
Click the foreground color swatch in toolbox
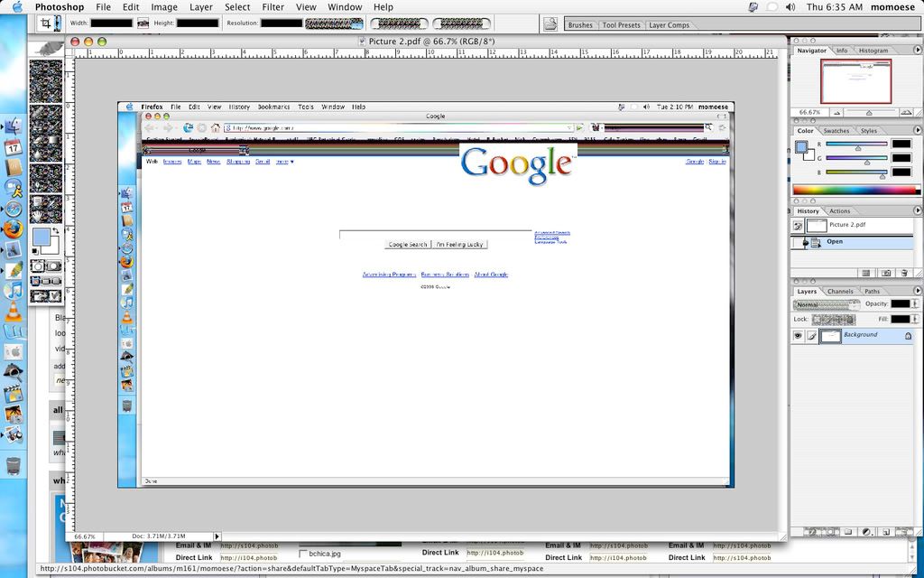coord(41,238)
